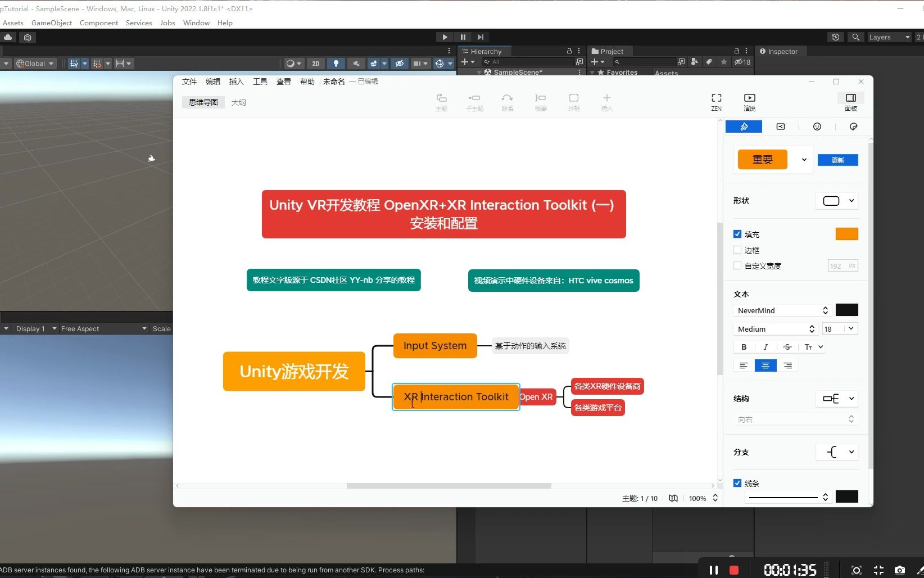The image size is (924, 578).
Task: Click the 100% zoom stepper
Action: pyautogui.click(x=715, y=498)
